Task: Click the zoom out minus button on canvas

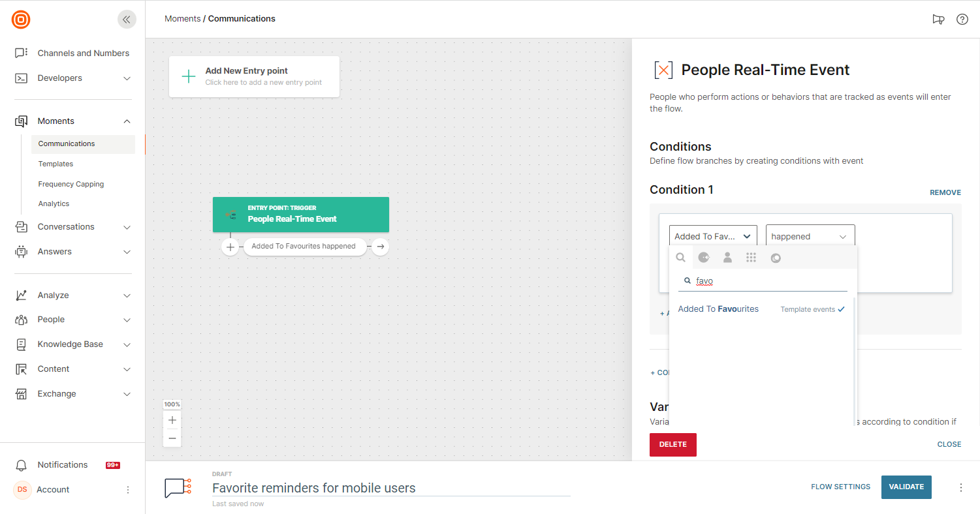Action: pyautogui.click(x=172, y=438)
